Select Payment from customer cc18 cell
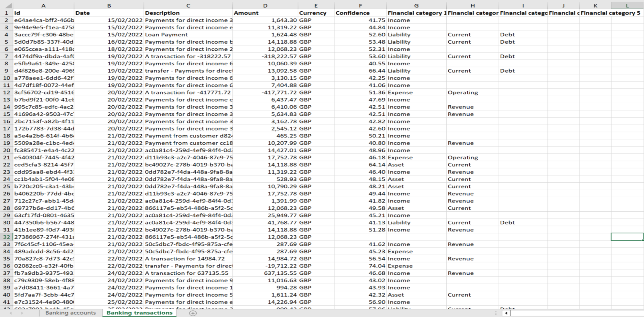The image size is (644, 317). [x=188, y=143]
